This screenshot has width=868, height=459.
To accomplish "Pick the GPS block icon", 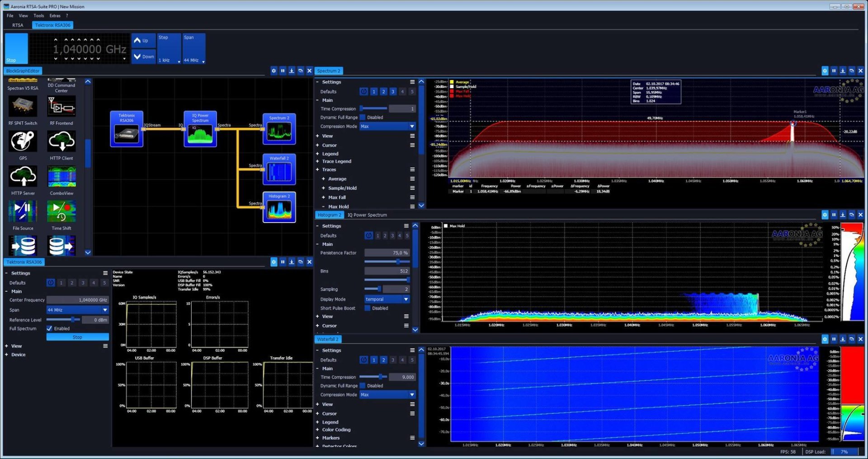I will coord(23,141).
